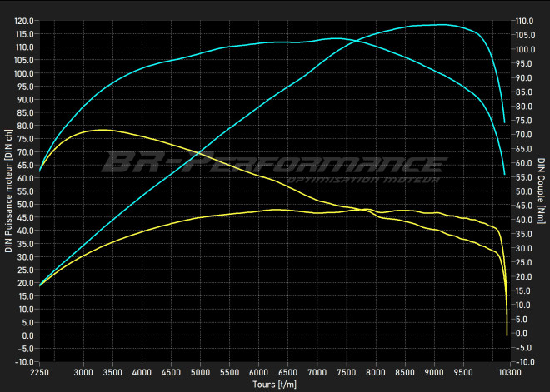Click the 3000 tick on the RPM axis
This screenshot has height=392, width=550.
click(x=83, y=372)
